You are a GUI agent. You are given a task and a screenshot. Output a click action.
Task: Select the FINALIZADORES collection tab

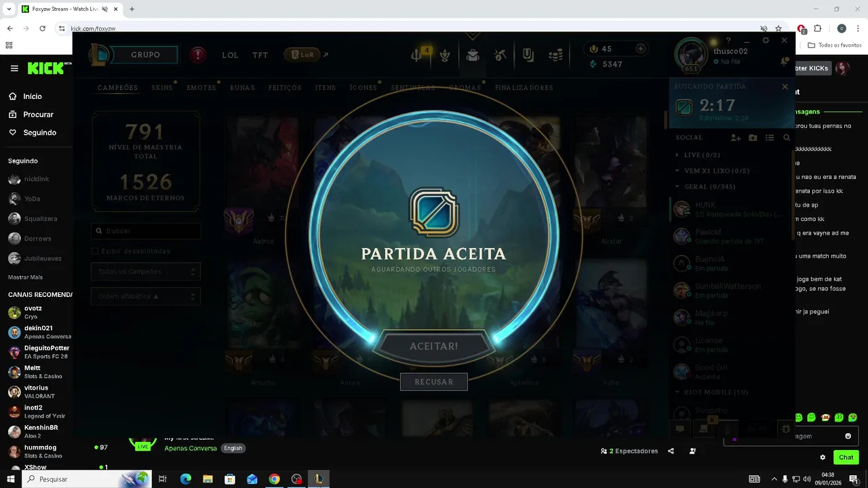tap(524, 88)
